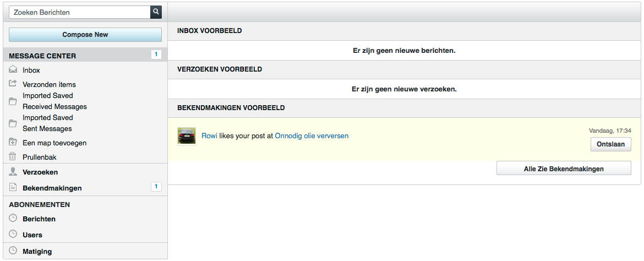Viewport: 644px width, 261px height.
Task: Click the Users clock icon
Action: [x=13, y=235]
